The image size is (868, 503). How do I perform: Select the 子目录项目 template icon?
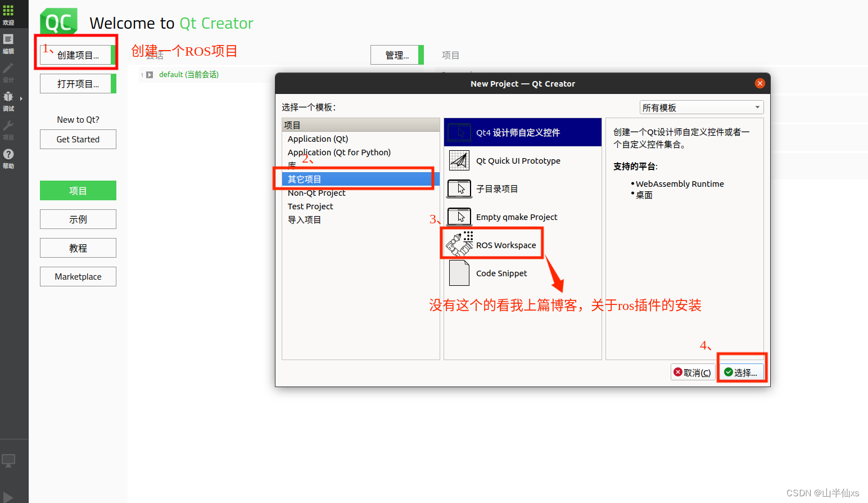(459, 188)
